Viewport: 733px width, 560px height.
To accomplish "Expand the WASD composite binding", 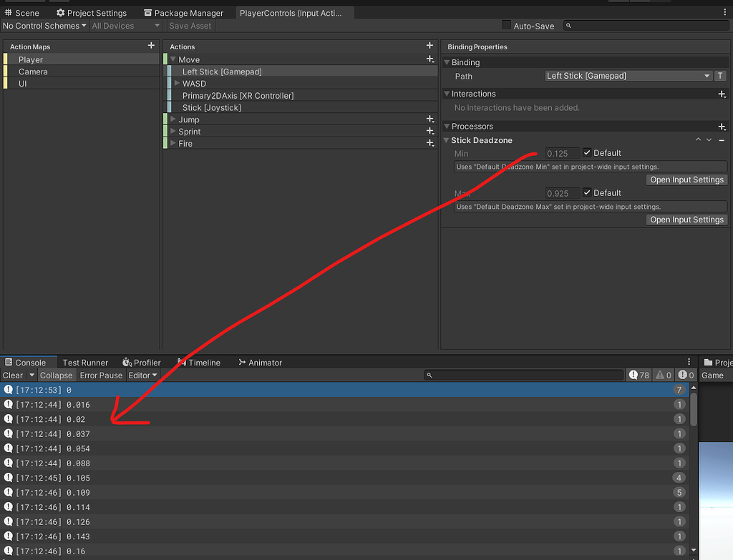I will [175, 83].
